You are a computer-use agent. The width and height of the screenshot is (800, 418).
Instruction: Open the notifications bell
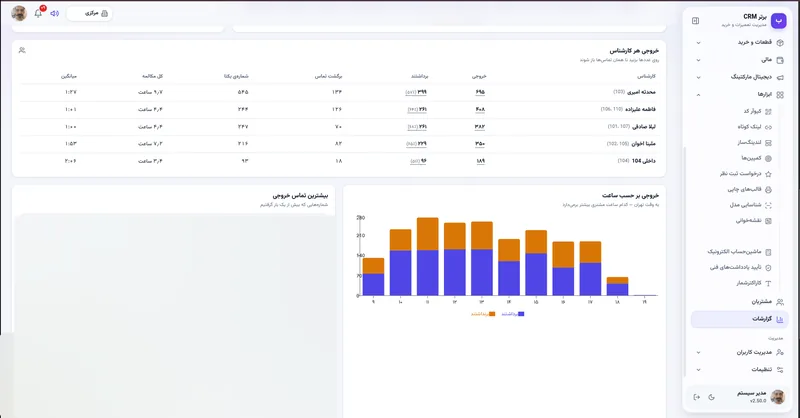click(x=38, y=13)
